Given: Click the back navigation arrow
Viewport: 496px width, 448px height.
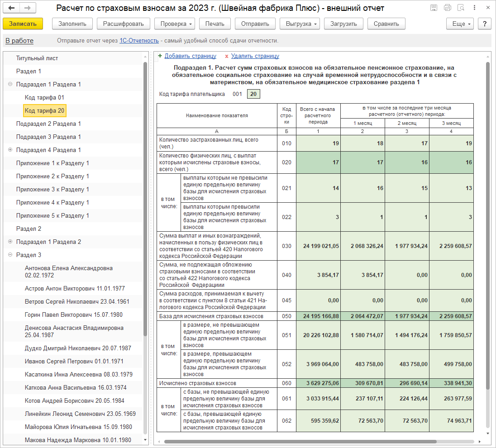Looking at the screenshot, I should tap(12, 8).
